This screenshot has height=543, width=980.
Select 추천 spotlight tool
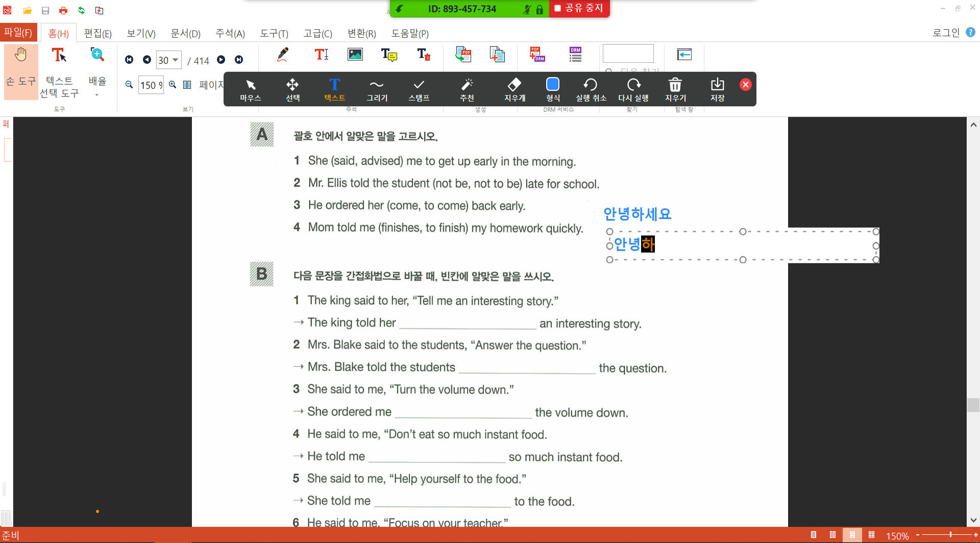(x=467, y=90)
